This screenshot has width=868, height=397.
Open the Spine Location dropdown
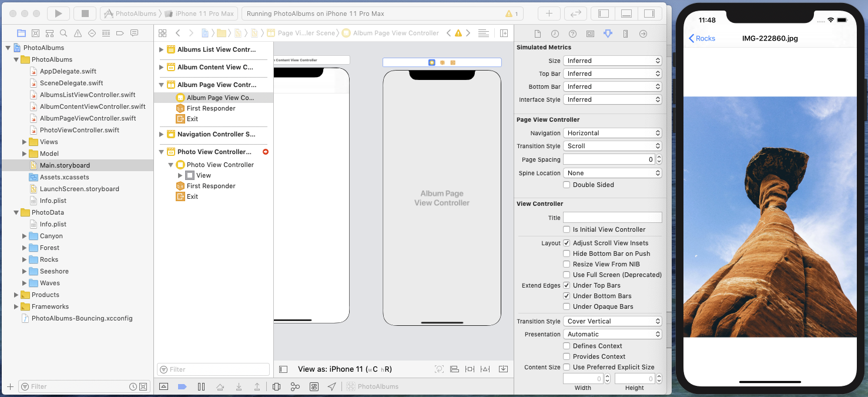612,173
